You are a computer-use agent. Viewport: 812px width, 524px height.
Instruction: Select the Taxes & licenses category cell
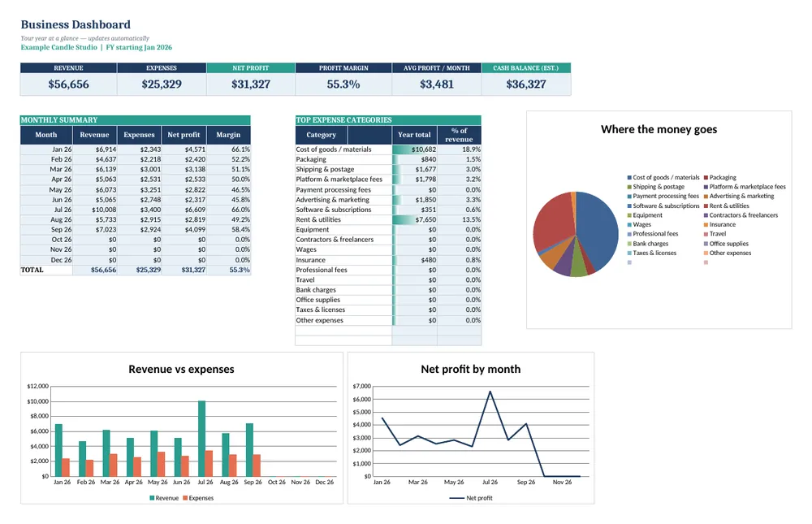[x=343, y=310]
